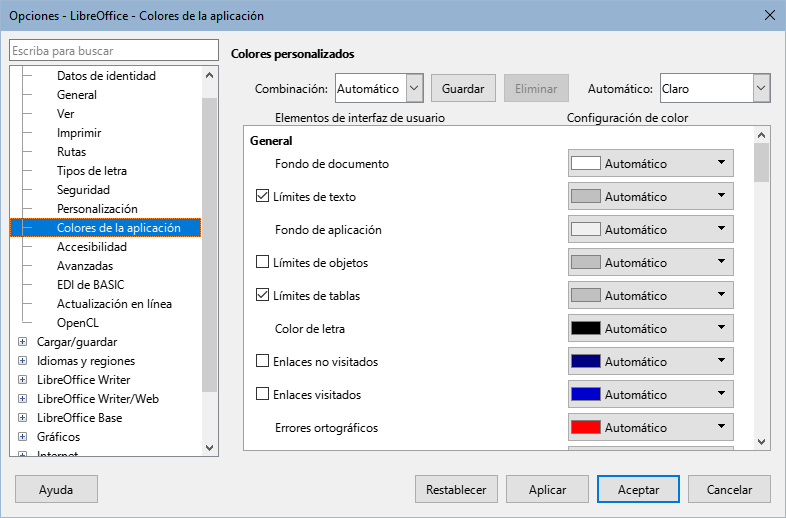Select Colores de la aplicación entry
This screenshot has width=786, height=518.
point(118,228)
